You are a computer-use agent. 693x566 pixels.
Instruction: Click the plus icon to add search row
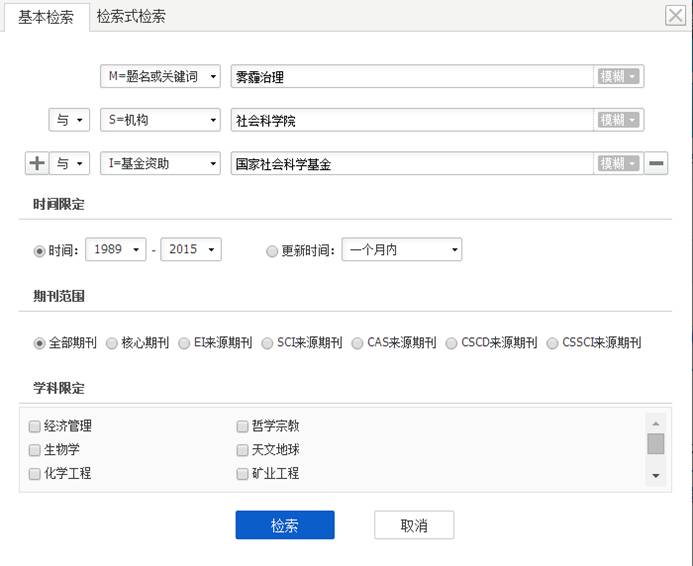pos(37,164)
